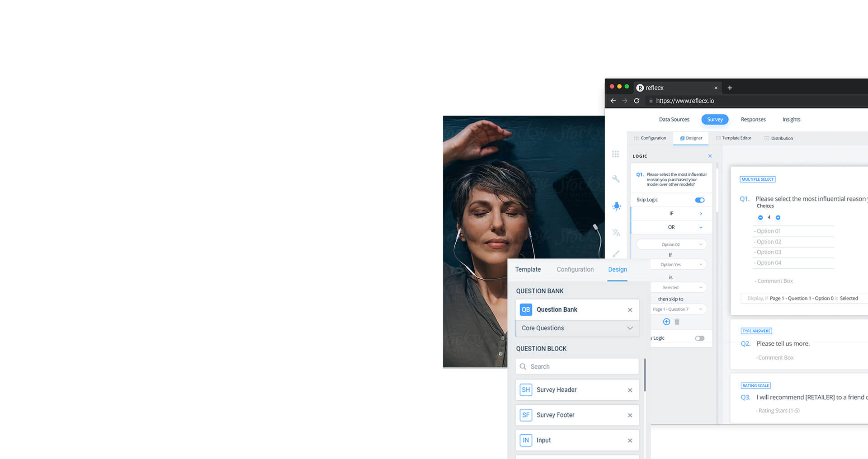Open the Data Sources tab

coord(674,119)
